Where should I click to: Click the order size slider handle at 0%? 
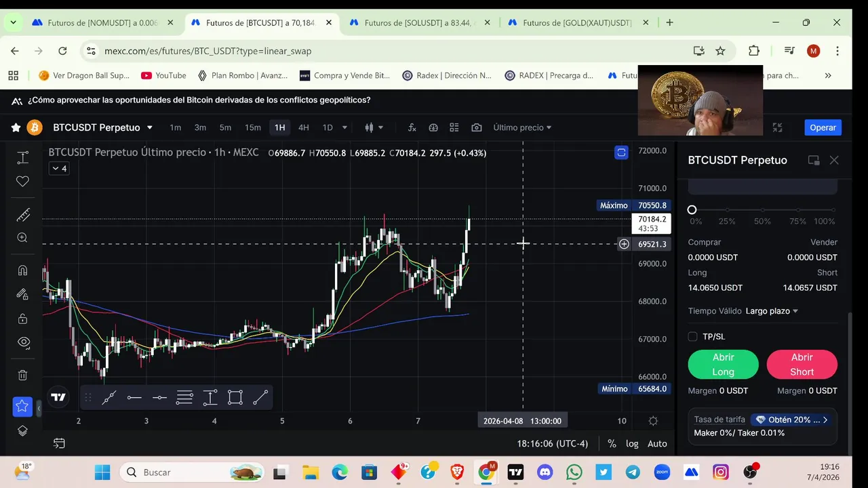coord(692,210)
